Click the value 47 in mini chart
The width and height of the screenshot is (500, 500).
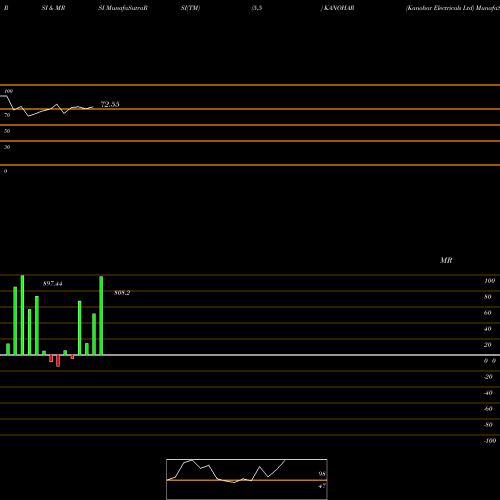[x=322, y=486]
